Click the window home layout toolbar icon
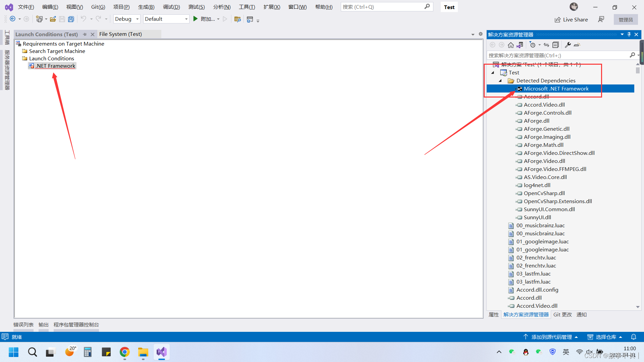The width and height of the screenshot is (644, 362). point(250,19)
